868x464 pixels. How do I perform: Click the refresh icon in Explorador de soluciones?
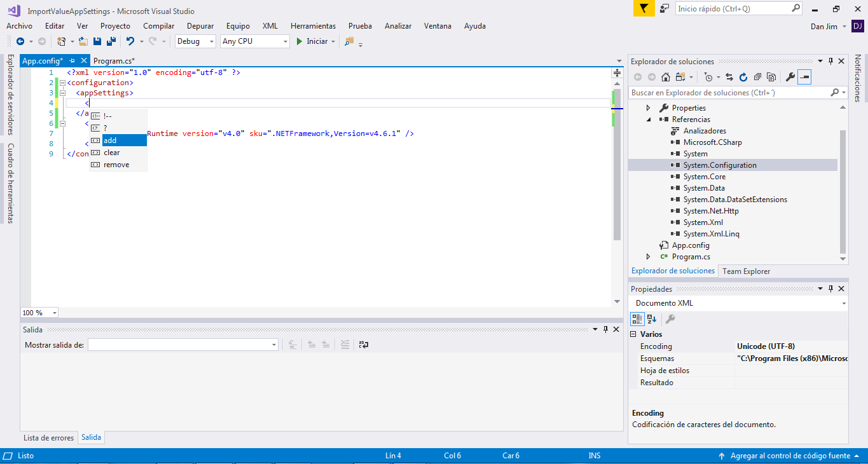pyautogui.click(x=743, y=77)
